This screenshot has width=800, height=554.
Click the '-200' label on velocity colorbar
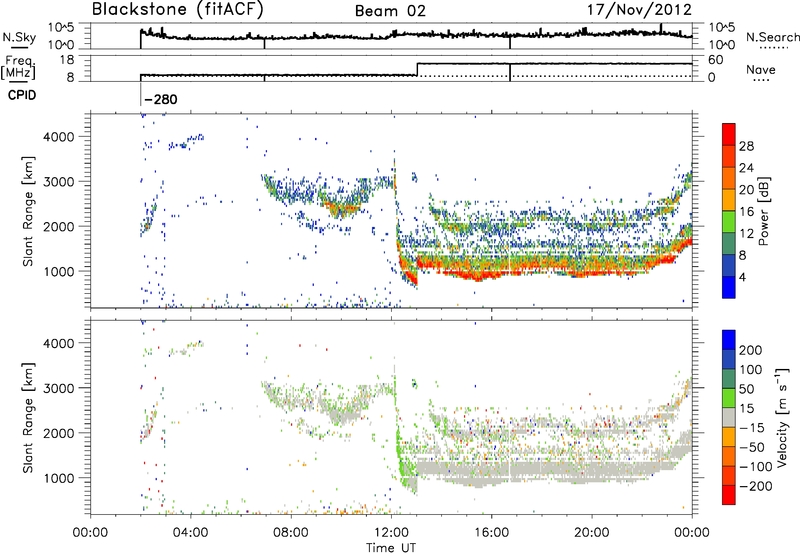tap(755, 486)
